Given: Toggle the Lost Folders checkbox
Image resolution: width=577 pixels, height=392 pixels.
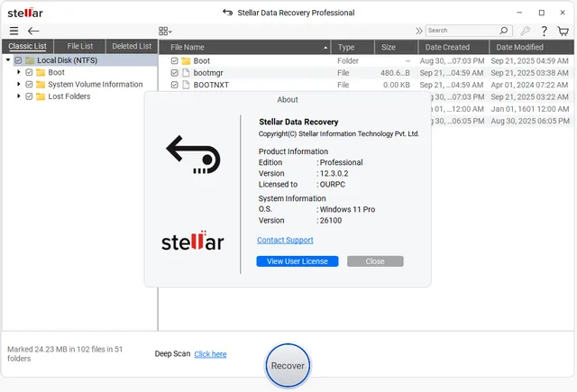Looking at the screenshot, I should [29, 96].
